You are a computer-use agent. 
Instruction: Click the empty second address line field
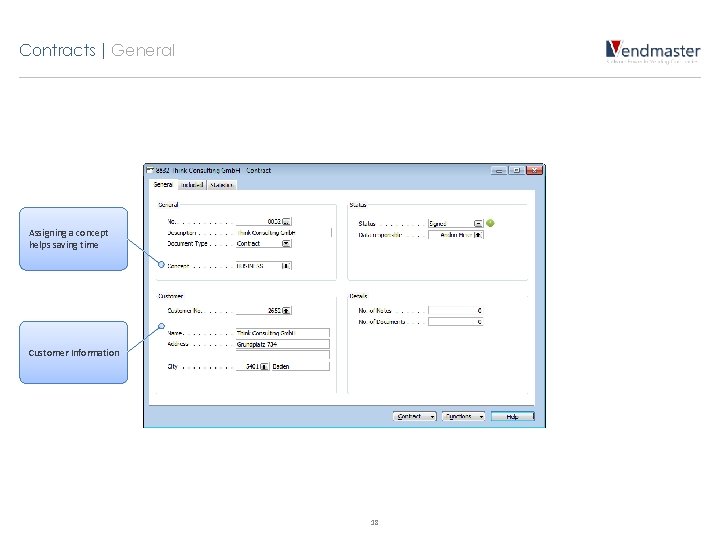(282, 354)
